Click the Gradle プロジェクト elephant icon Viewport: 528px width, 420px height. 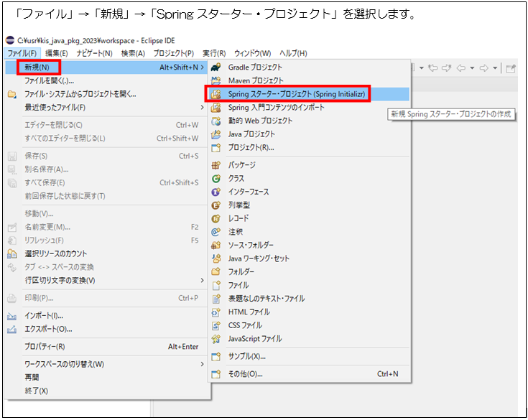(x=216, y=67)
